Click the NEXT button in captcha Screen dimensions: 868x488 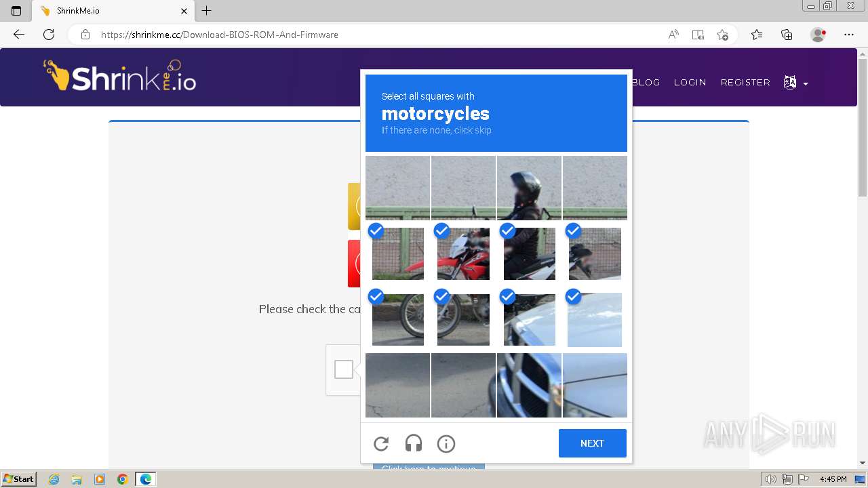[592, 443]
